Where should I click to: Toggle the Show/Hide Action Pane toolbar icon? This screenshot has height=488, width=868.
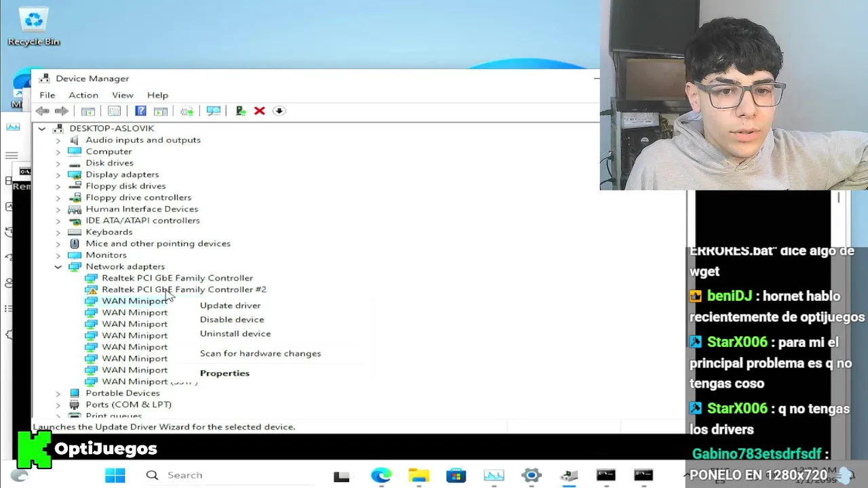[x=161, y=111]
